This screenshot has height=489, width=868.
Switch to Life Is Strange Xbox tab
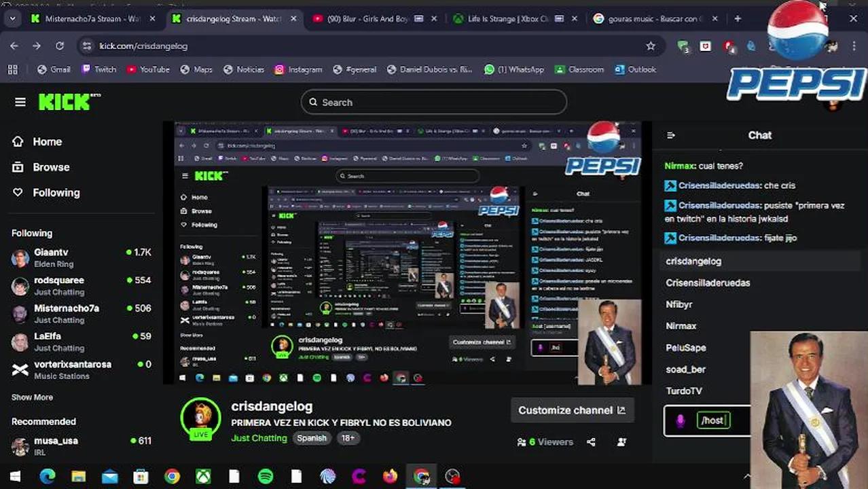click(509, 19)
